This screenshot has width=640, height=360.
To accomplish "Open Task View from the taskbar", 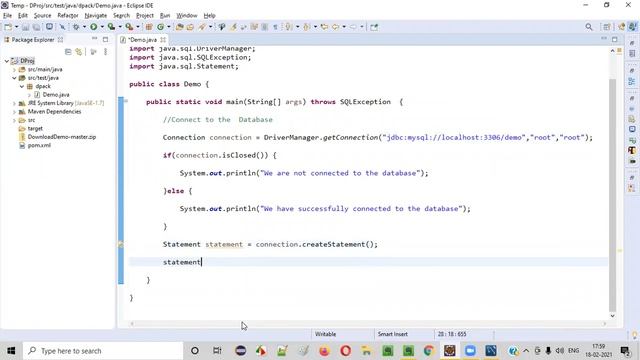I will pos(217,351).
